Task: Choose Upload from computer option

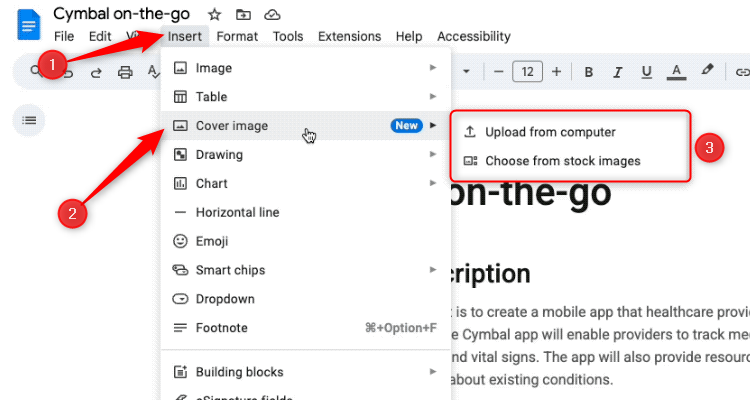Action: tap(550, 132)
